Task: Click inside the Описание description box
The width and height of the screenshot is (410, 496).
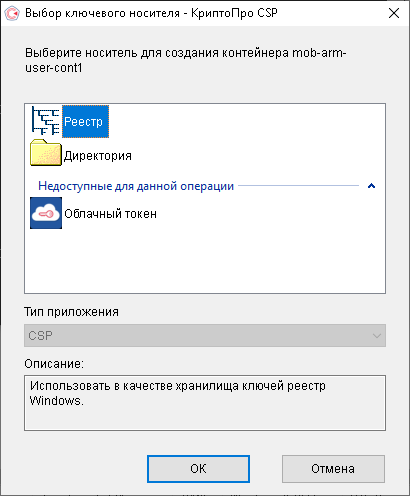Action: pos(205,403)
